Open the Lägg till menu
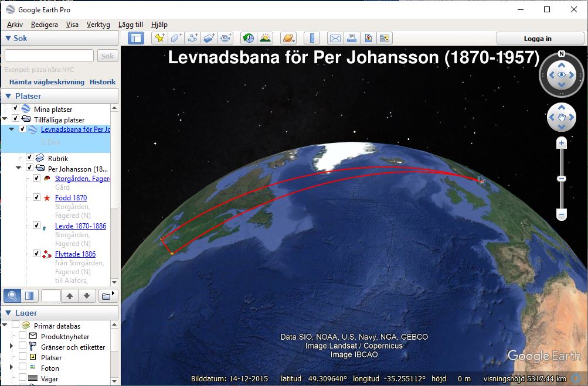The image size is (588, 386). [131, 25]
